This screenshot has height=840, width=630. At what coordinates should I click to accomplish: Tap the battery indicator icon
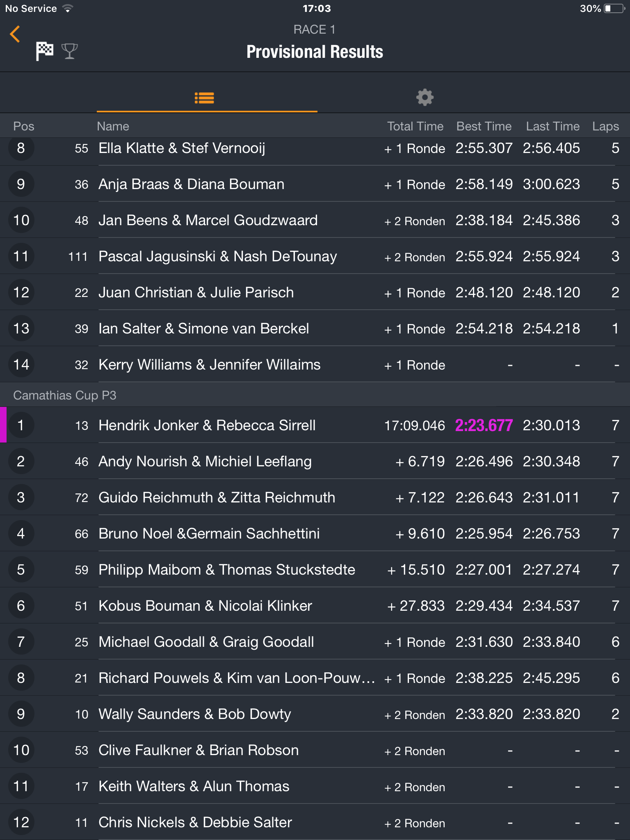[x=614, y=9]
